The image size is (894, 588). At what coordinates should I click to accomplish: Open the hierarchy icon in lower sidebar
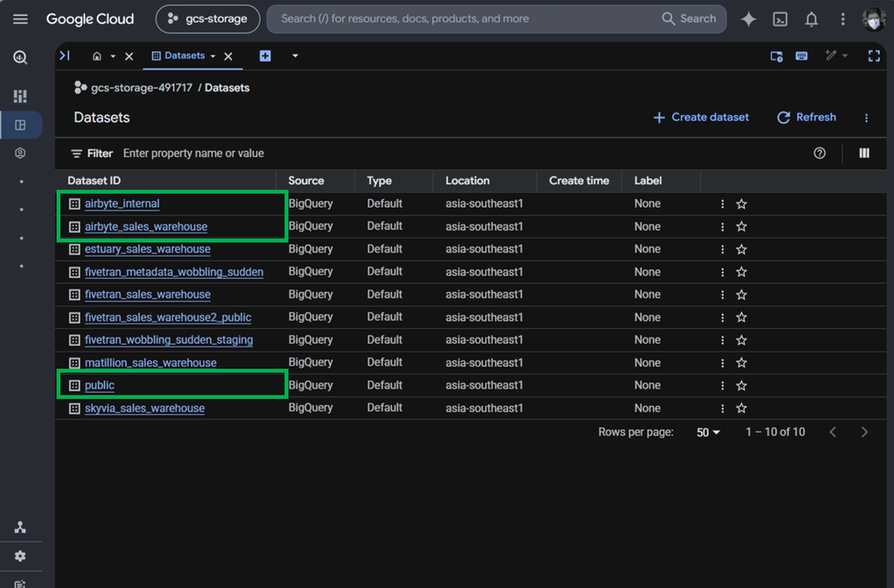[20, 527]
